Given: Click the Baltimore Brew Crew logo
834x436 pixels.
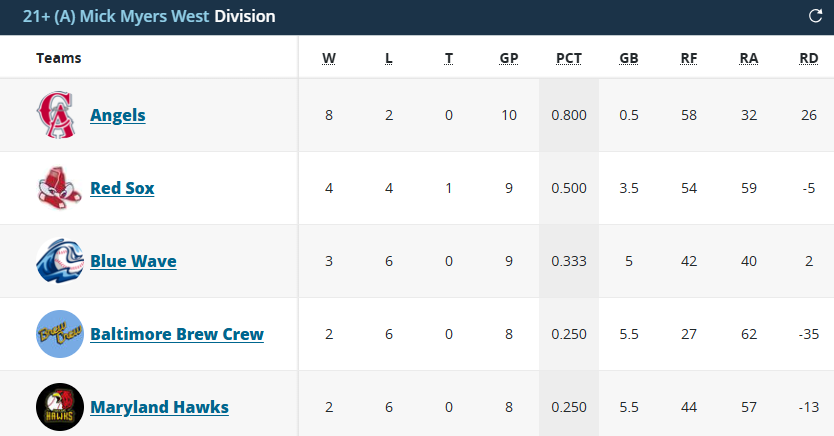Looking at the screenshot, I should [x=59, y=334].
